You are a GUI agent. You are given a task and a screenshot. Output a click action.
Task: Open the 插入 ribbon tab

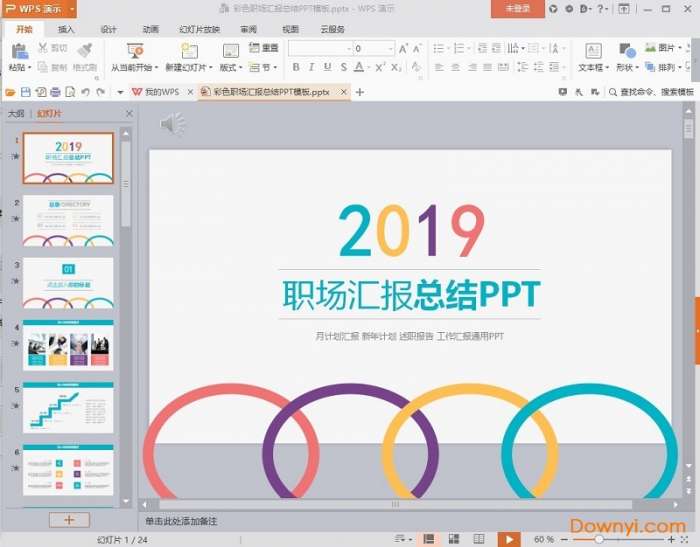[x=66, y=29]
